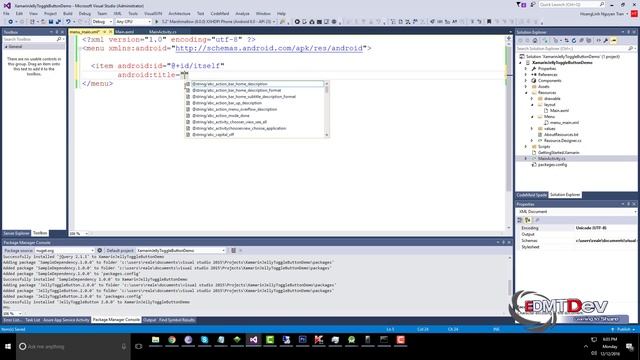Open the Help menu
This screenshot has height=360, width=640.
(281, 13)
